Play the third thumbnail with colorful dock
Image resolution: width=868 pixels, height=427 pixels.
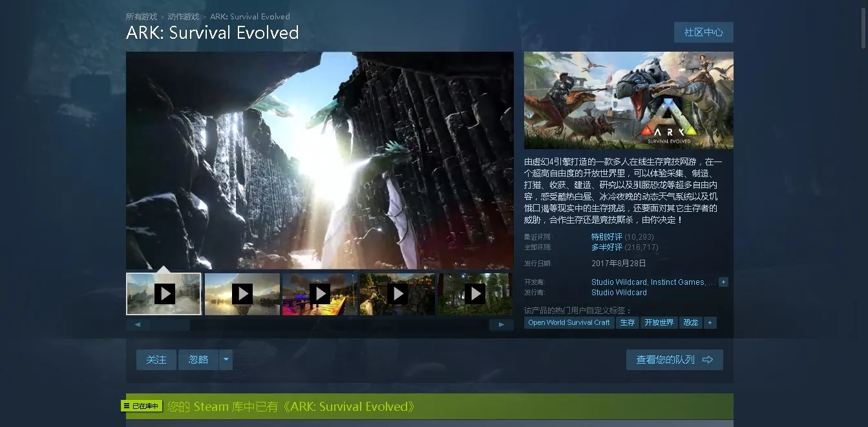tap(319, 294)
